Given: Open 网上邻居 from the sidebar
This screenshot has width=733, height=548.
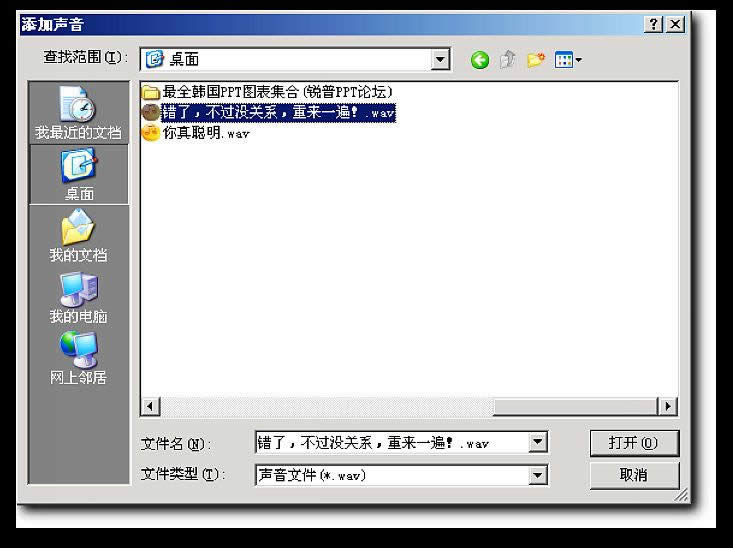Looking at the screenshot, I should click(78, 359).
